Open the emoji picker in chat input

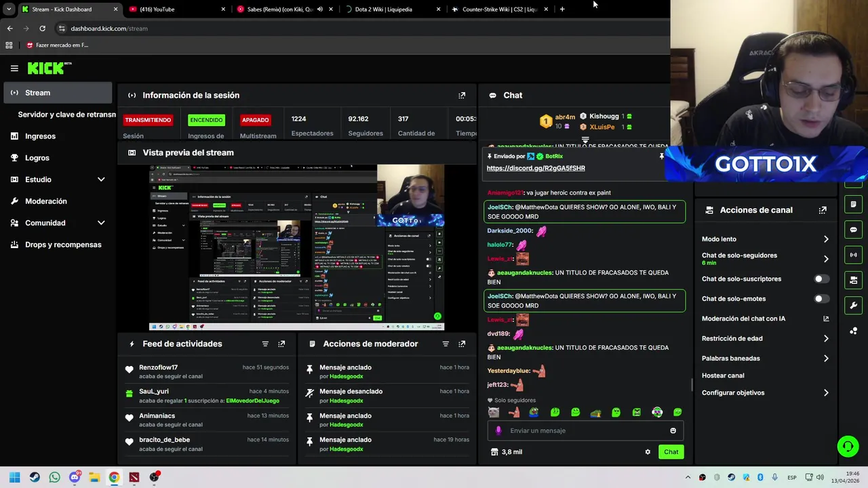pyautogui.click(x=673, y=430)
